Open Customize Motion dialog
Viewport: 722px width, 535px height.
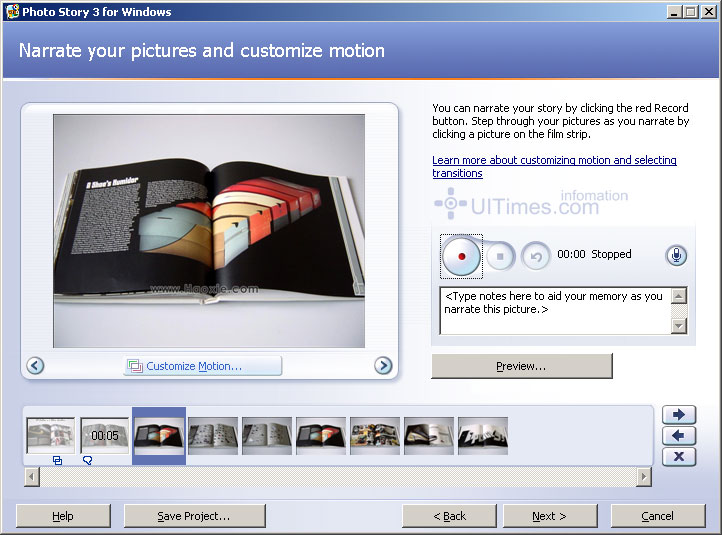(x=203, y=366)
